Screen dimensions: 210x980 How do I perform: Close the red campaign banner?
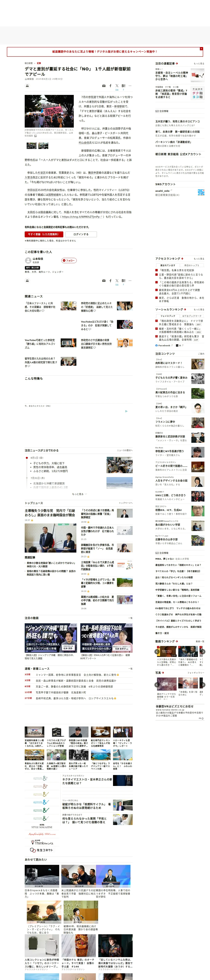[x=201, y=49]
